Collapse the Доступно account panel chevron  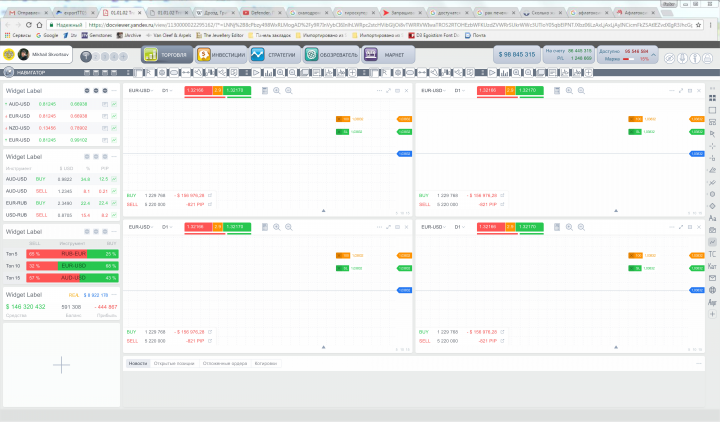click(x=653, y=55)
